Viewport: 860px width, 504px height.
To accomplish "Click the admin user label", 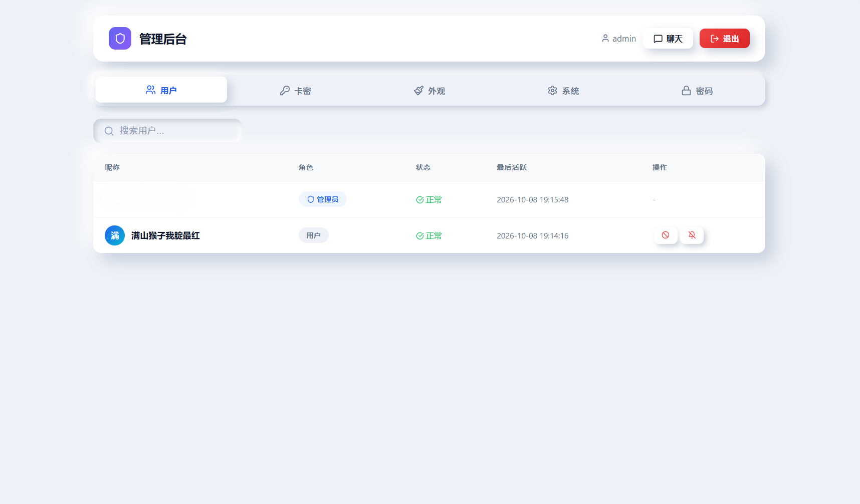I will pos(619,39).
